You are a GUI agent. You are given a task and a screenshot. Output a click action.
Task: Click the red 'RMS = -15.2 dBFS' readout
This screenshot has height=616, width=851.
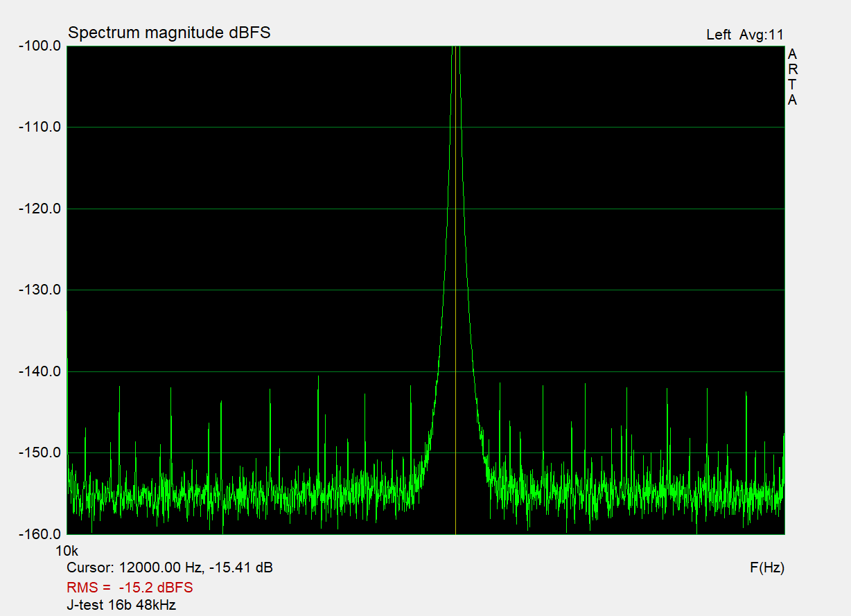(x=130, y=588)
